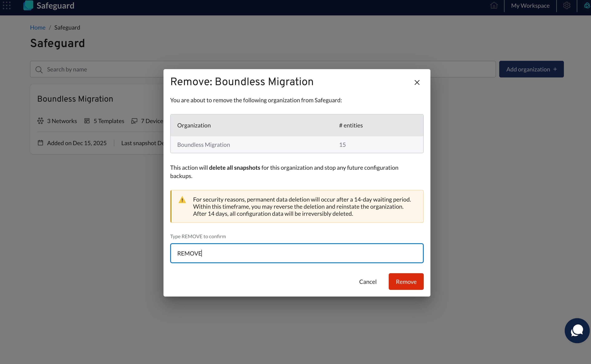Open My Workspace menu
This screenshot has width=591, height=364.
point(530,6)
